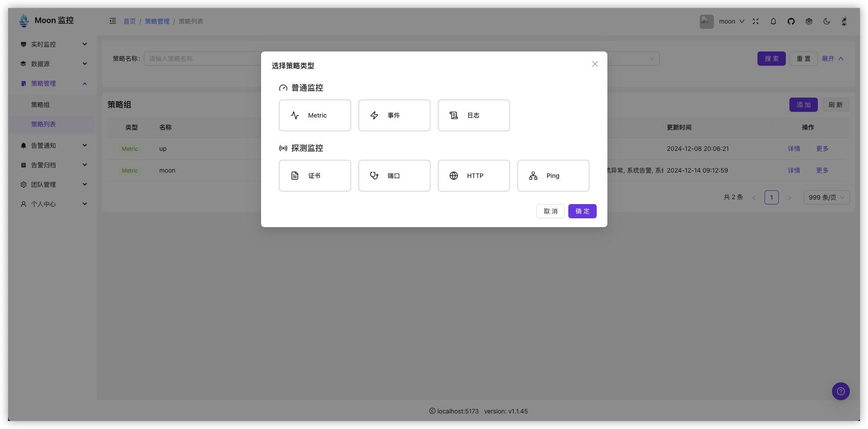
Task: Open the 策略列表 submenu item
Action: point(53,124)
